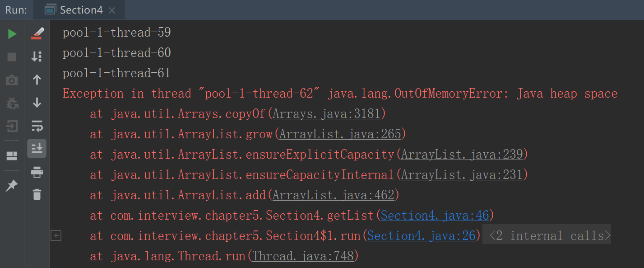Expand the folded internal calls plus box
Screen dimensions: 644x268
[x=56, y=235]
